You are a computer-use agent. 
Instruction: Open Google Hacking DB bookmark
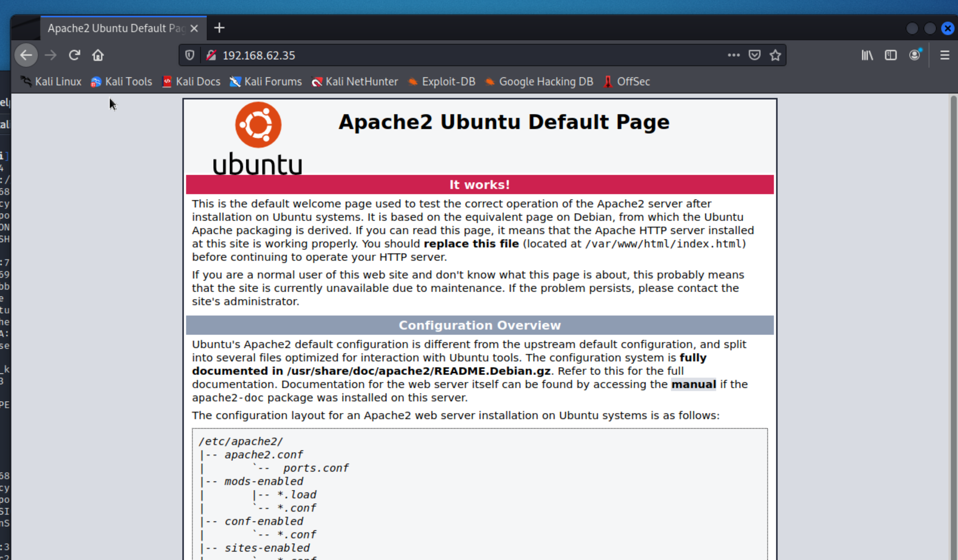click(539, 82)
